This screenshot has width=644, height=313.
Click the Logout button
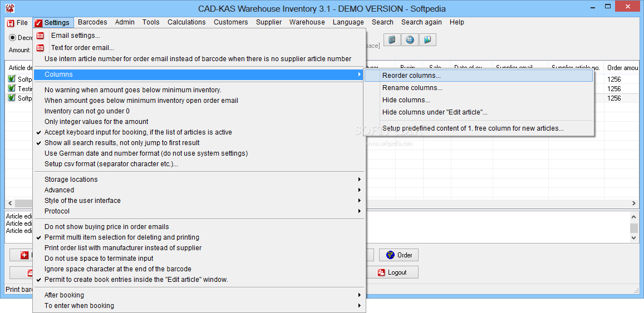(392, 272)
